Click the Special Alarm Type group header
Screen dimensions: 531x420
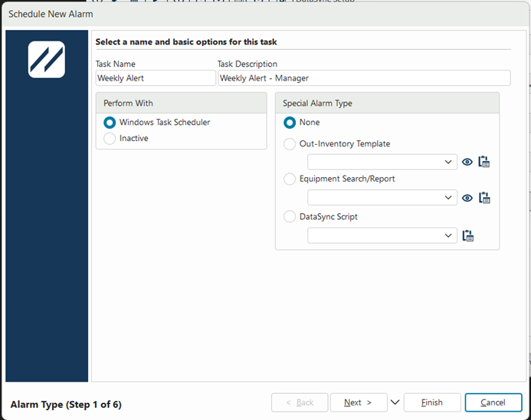pos(387,103)
